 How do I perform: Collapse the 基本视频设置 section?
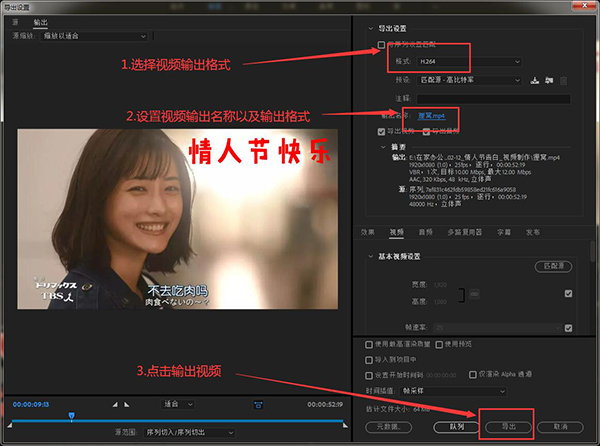coord(370,256)
